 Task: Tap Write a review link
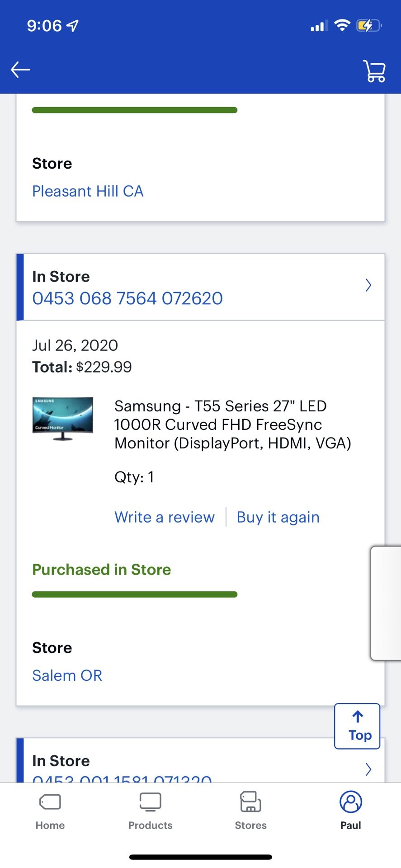(x=165, y=517)
